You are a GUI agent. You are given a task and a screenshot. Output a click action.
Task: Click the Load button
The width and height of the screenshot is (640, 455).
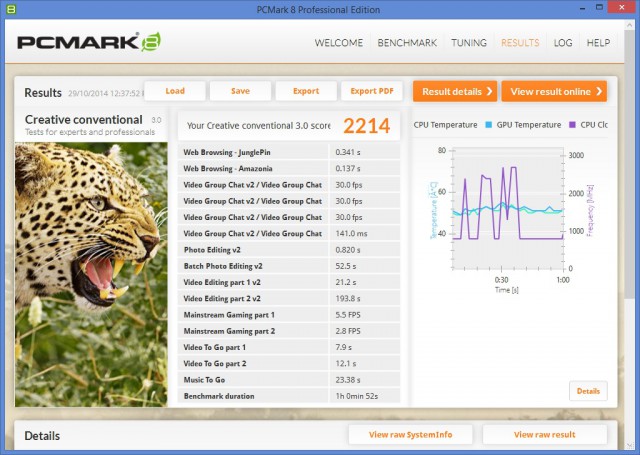tap(175, 91)
